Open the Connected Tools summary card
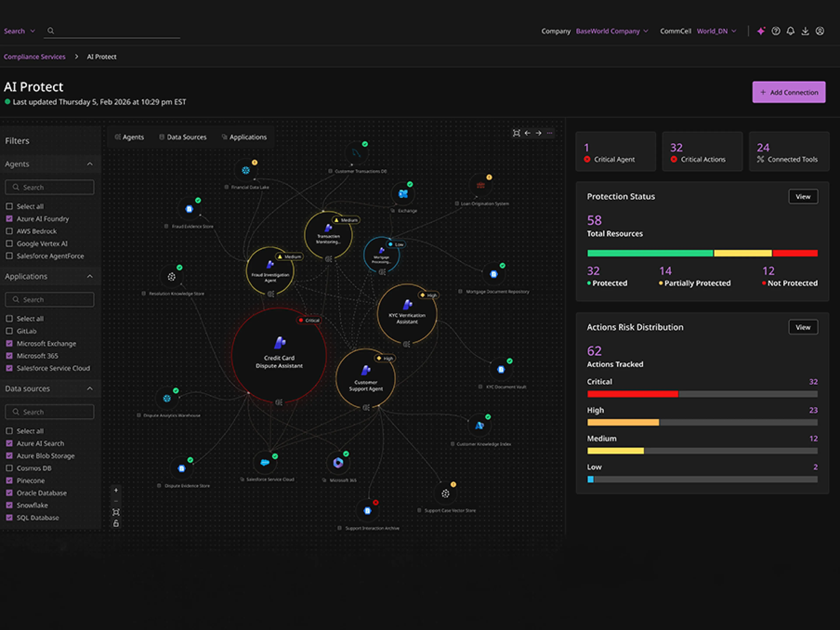Image resolution: width=840 pixels, height=630 pixels. [x=789, y=152]
